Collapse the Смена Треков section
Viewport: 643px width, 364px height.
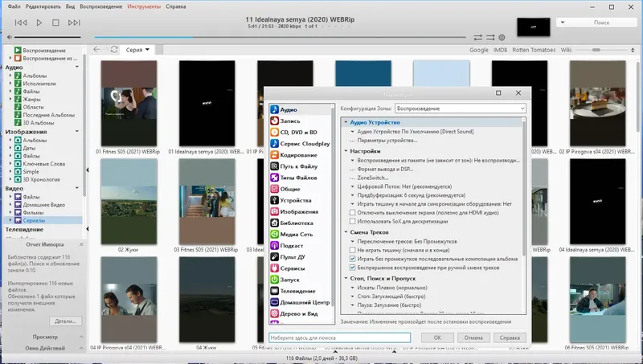tap(346, 232)
